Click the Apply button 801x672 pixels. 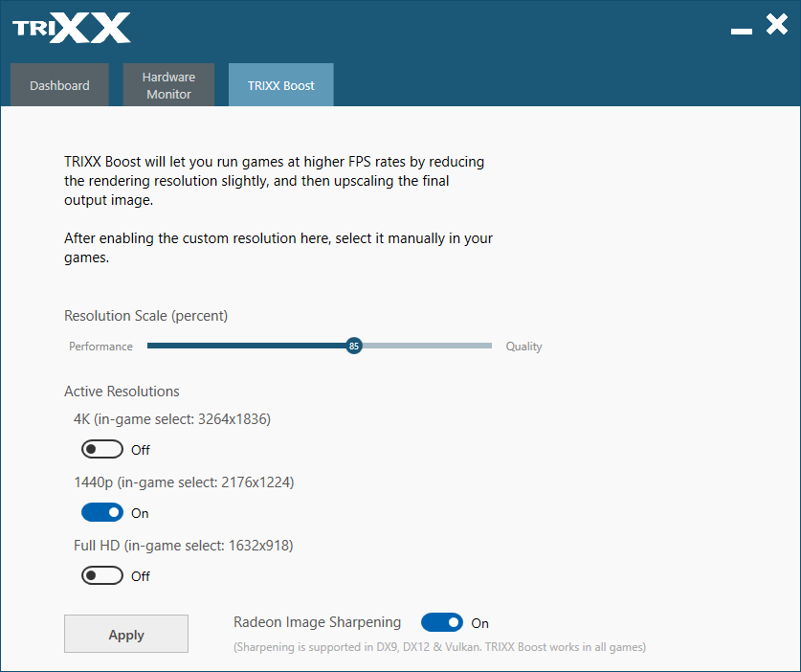[x=126, y=634]
